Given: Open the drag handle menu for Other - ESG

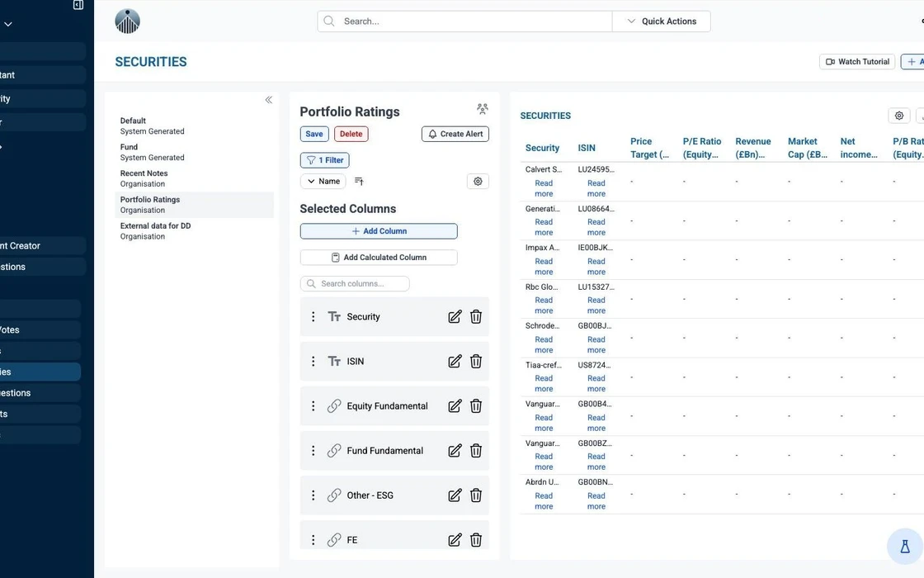Looking at the screenshot, I should pos(313,495).
